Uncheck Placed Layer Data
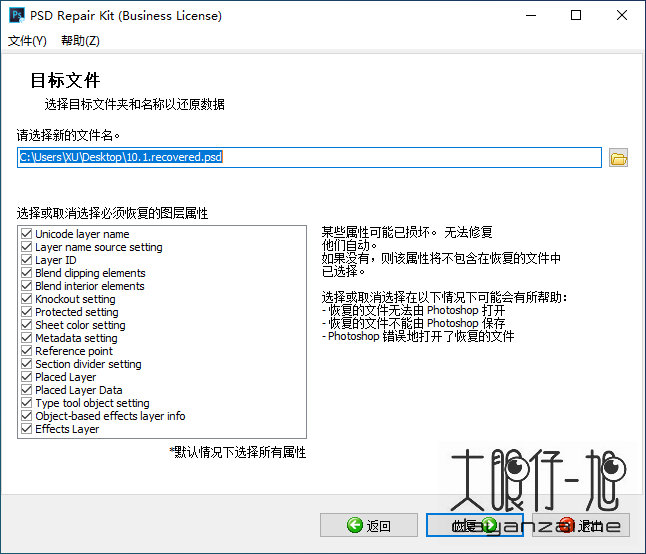 26,390
